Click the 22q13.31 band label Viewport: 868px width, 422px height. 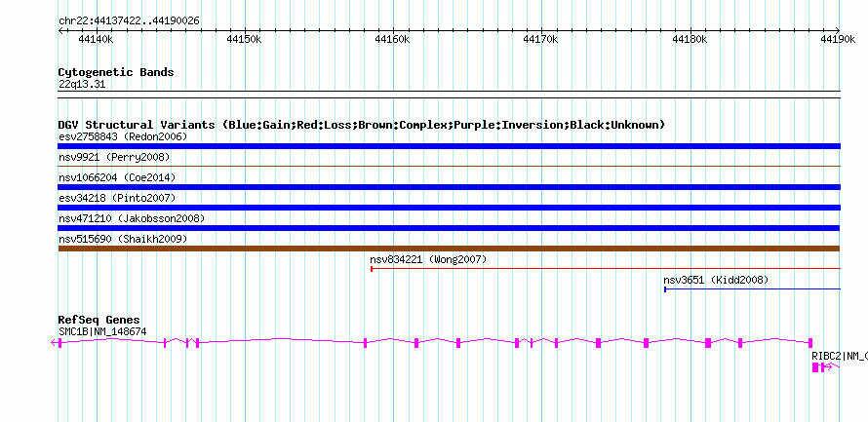click(x=82, y=85)
